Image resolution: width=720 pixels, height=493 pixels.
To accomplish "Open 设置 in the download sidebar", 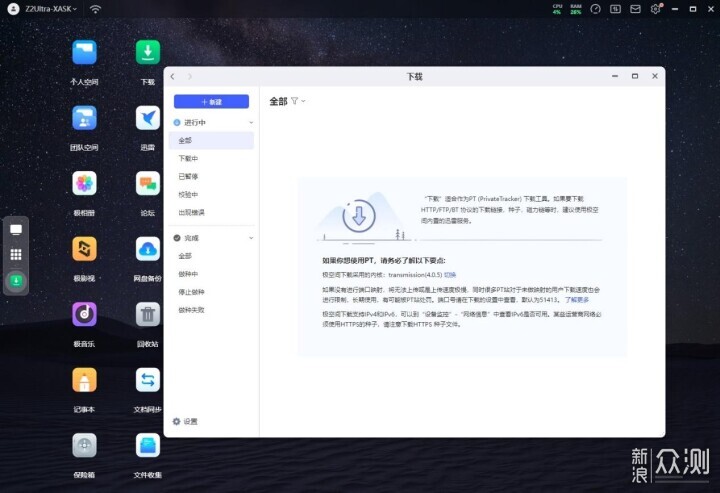I will click(x=185, y=421).
